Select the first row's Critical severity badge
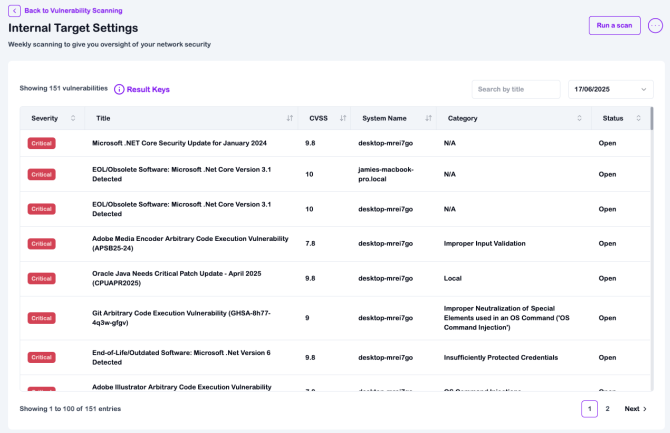Viewport: 670px width, 433px height. click(x=42, y=143)
